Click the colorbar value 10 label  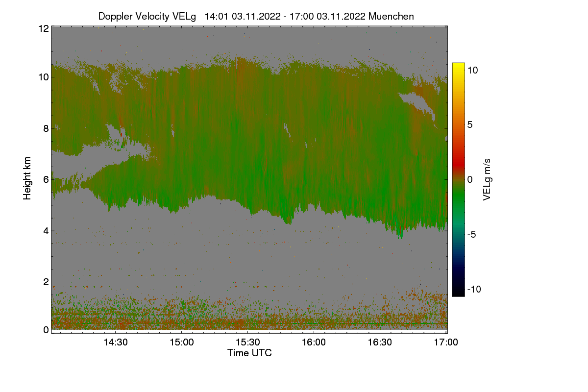(472, 70)
